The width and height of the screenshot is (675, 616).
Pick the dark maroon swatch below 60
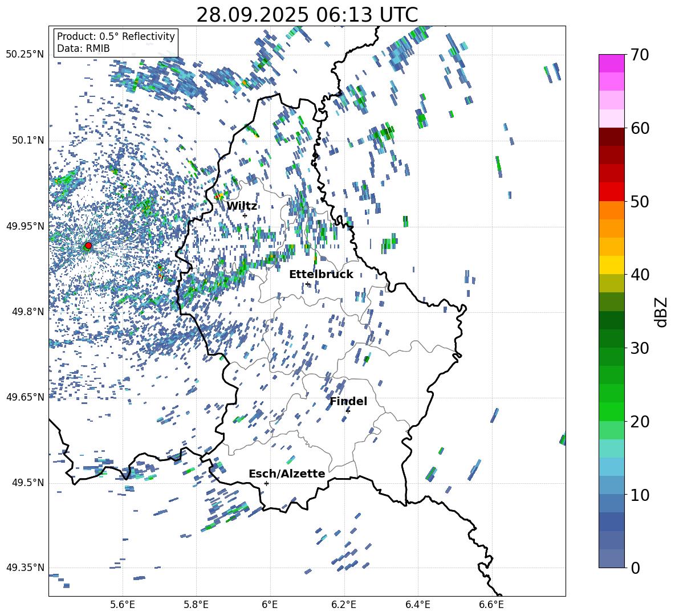tap(612, 137)
